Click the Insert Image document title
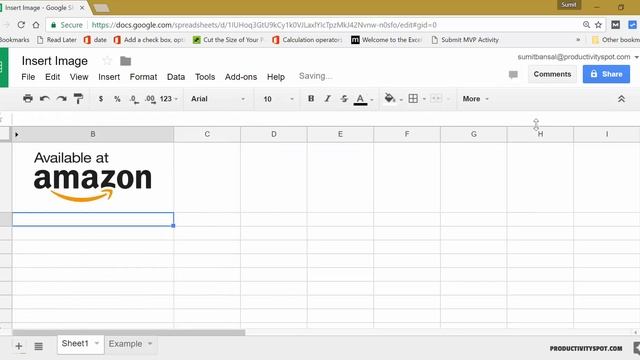The height and width of the screenshot is (360, 640). point(55,61)
